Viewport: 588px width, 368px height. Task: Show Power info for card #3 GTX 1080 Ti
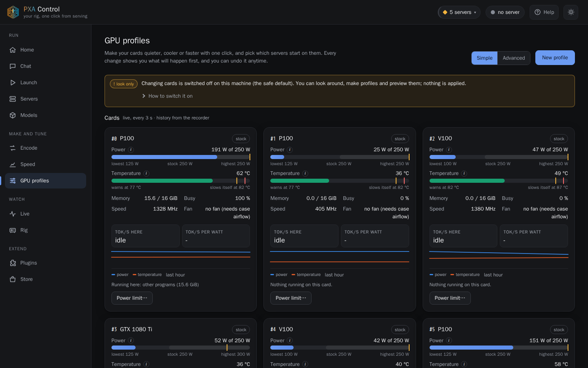(131, 341)
